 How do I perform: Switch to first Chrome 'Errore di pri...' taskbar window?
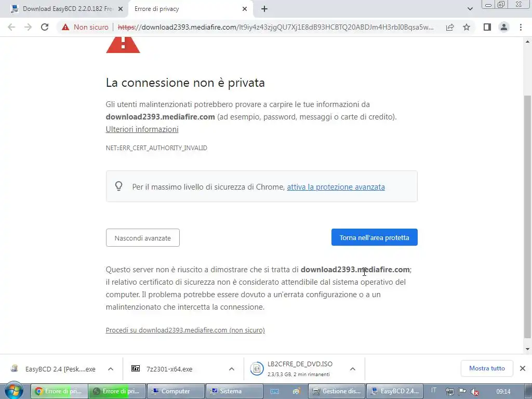point(59,391)
